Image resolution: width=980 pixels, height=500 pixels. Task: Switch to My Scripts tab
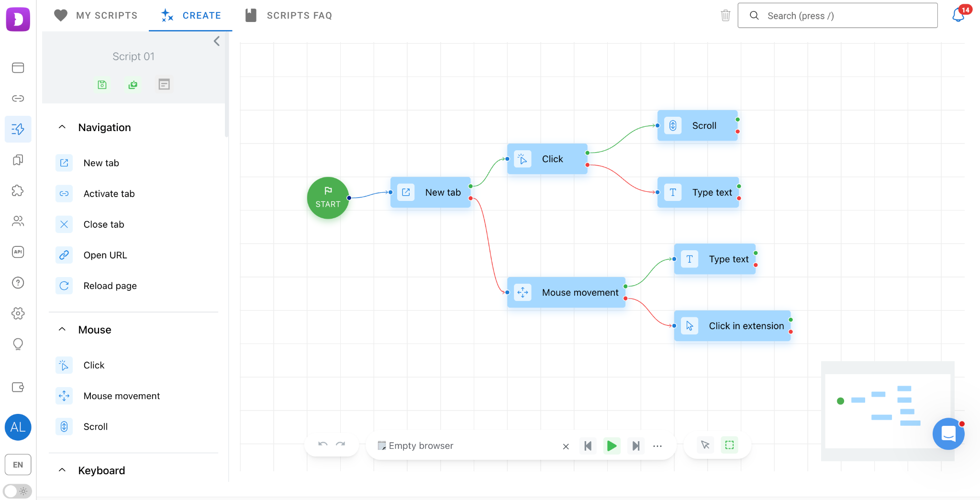click(x=96, y=15)
